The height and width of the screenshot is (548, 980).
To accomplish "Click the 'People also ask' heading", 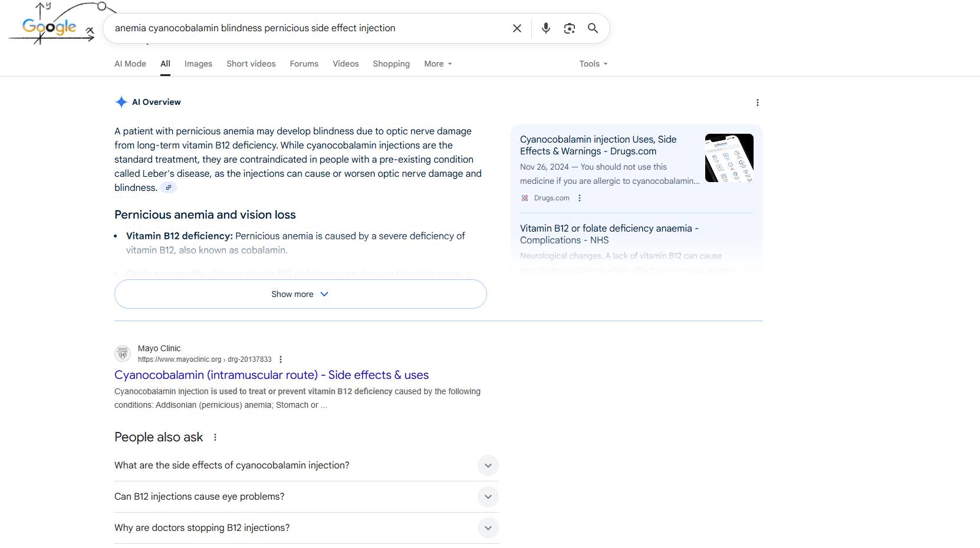I will pyautogui.click(x=159, y=437).
